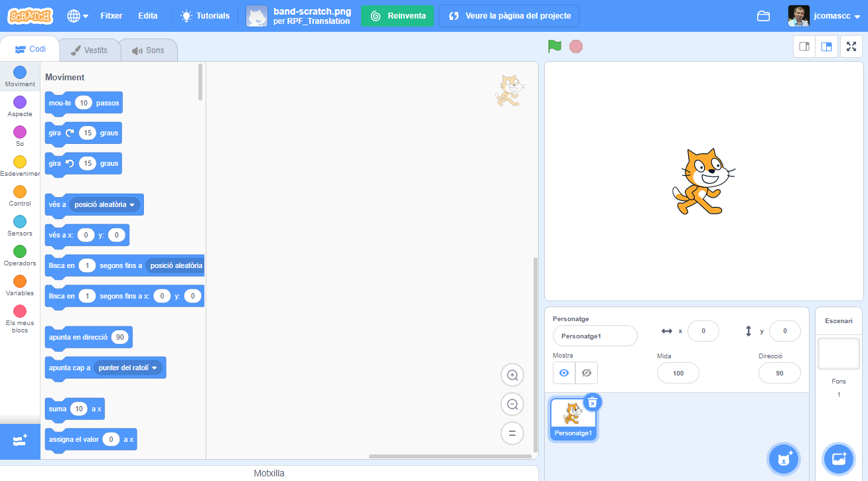Open the Control blocks category
Viewport: 868px width, 481px height.
pyautogui.click(x=19, y=196)
